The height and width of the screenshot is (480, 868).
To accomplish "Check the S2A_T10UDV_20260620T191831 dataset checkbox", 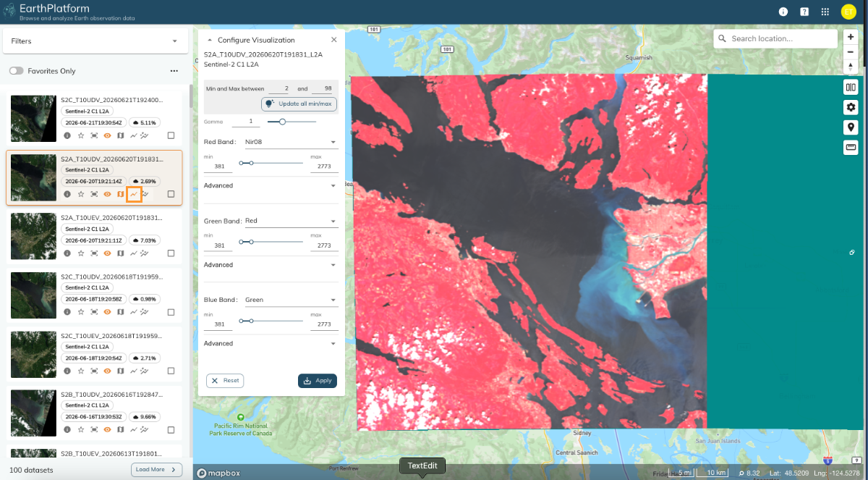I will point(171,194).
